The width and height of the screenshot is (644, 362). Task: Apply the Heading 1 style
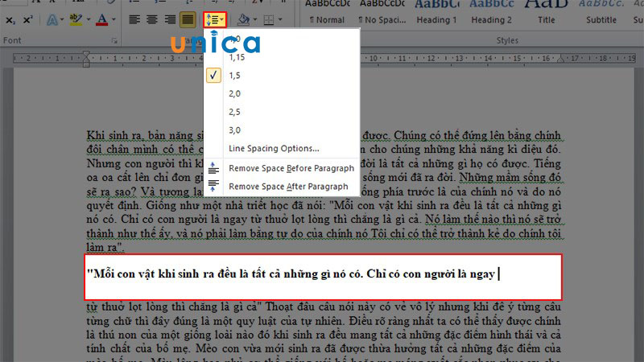pos(436,13)
